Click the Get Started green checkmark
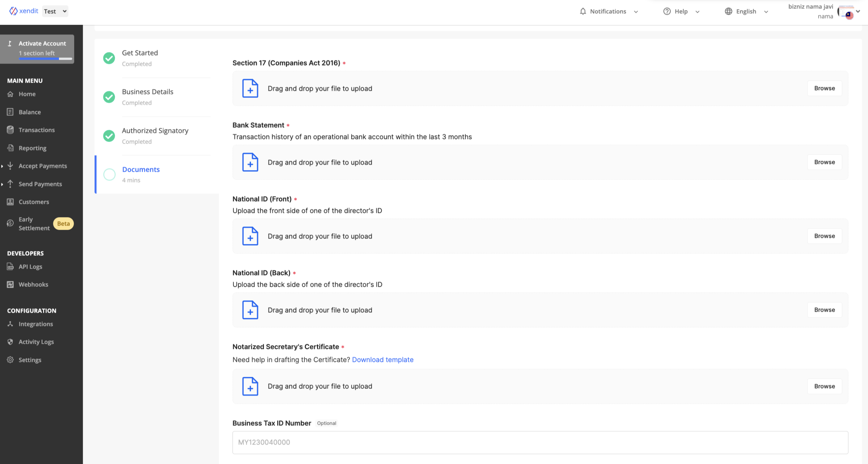This screenshot has height=464, width=868. point(109,58)
